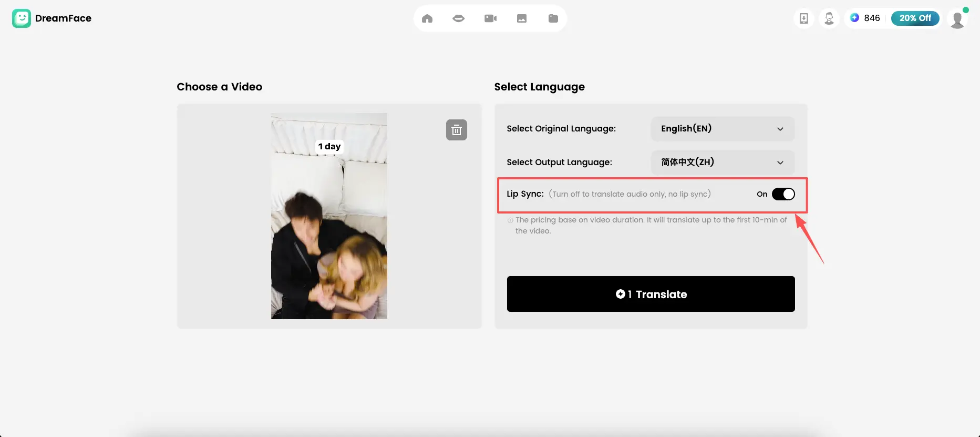Click the uploaded video thumbnail preview
Viewport: 980px width, 437px height.
point(329,216)
